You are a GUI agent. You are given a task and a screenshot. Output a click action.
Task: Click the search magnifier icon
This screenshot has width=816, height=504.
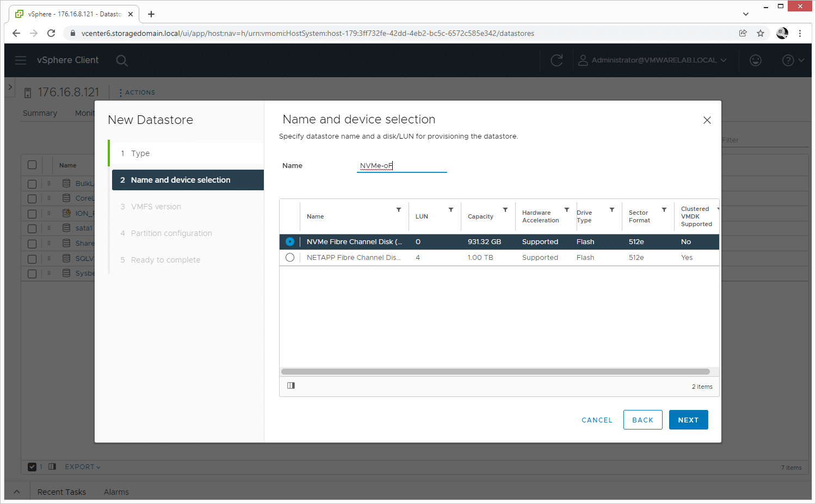tap(122, 60)
